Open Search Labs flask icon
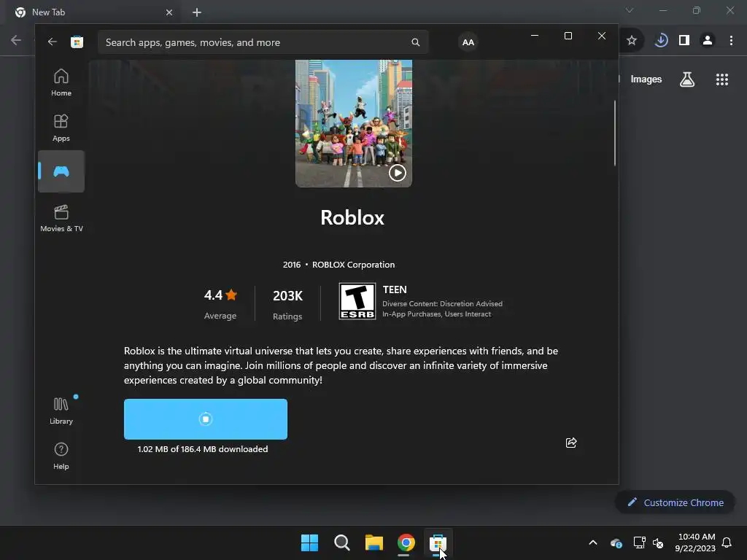Image resolution: width=747 pixels, height=560 pixels. click(687, 79)
